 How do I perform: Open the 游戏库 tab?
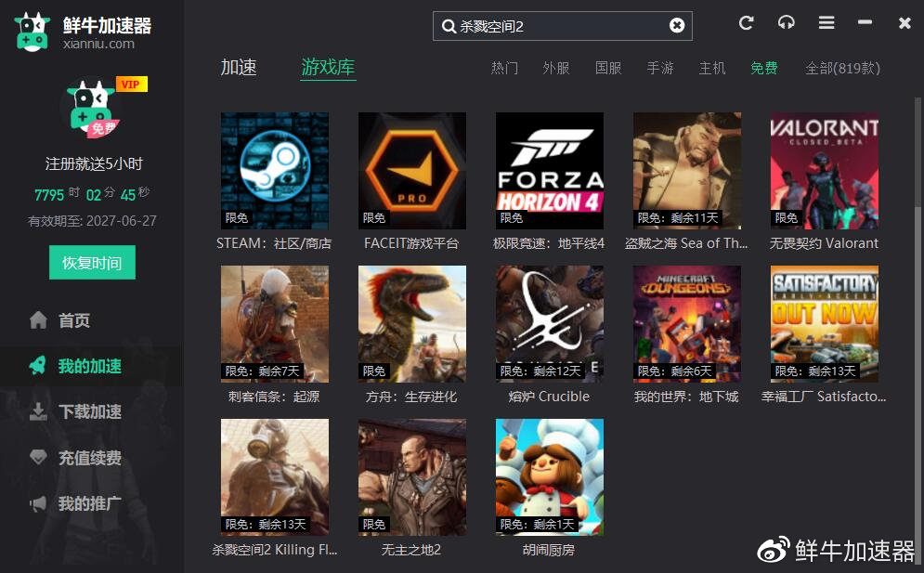tap(328, 67)
